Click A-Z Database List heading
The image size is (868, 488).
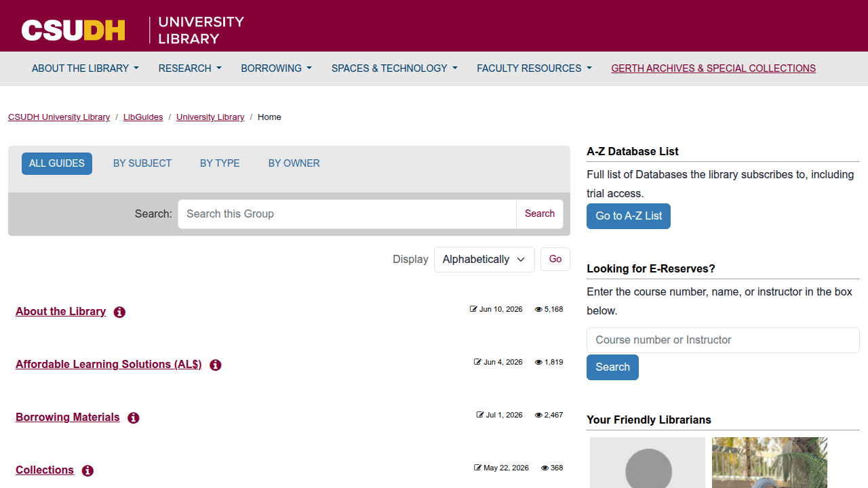click(x=633, y=152)
